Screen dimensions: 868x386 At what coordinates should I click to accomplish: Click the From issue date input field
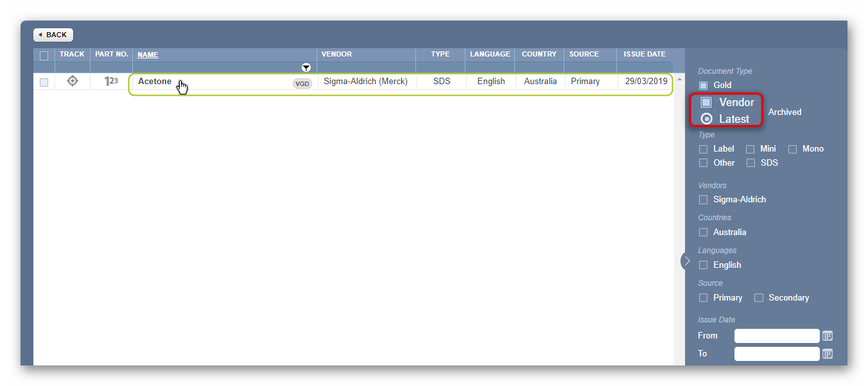(x=777, y=335)
